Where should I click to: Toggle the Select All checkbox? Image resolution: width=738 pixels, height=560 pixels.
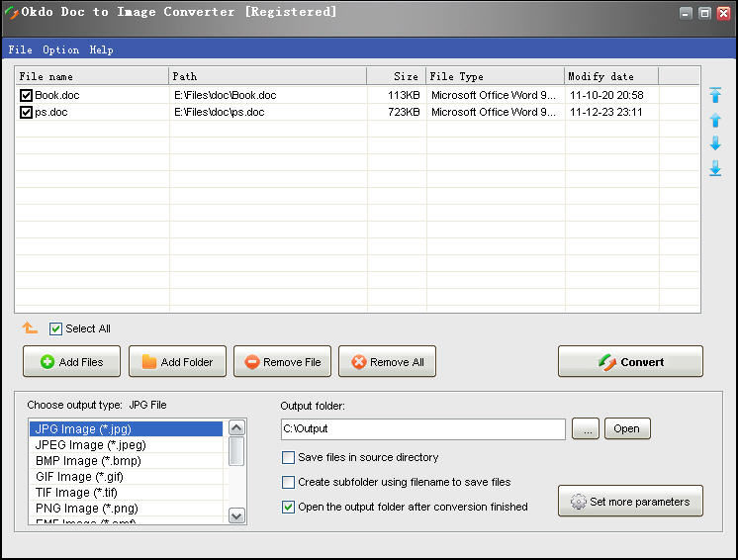pyautogui.click(x=56, y=329)
